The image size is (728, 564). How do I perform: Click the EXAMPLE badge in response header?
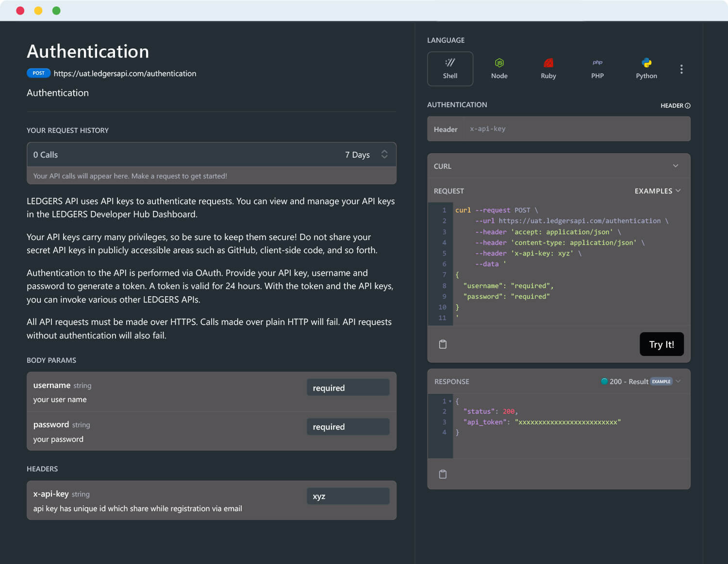(x=661, y=382)
